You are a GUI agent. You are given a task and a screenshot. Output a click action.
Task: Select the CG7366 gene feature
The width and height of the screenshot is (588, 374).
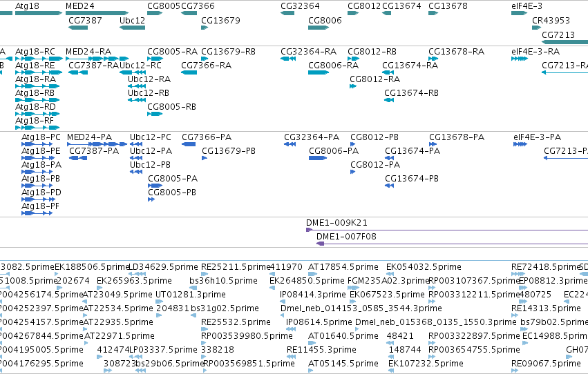[x=189, y=13]
